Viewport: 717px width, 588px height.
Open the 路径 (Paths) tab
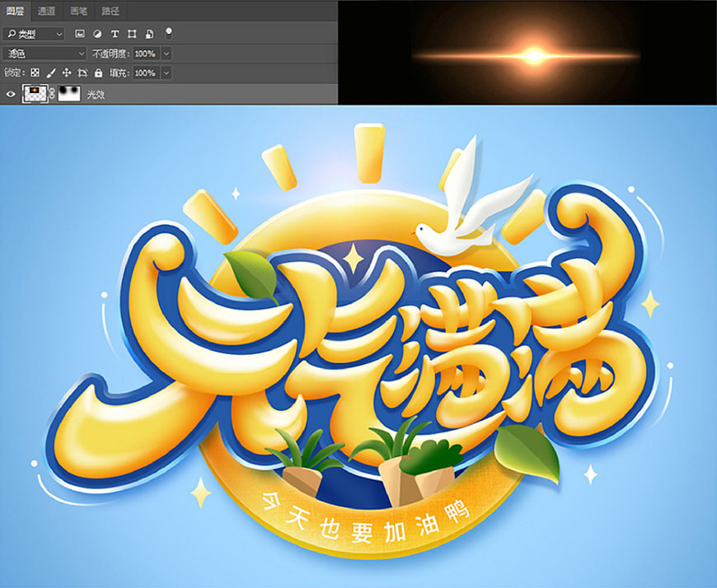point(110,11)
